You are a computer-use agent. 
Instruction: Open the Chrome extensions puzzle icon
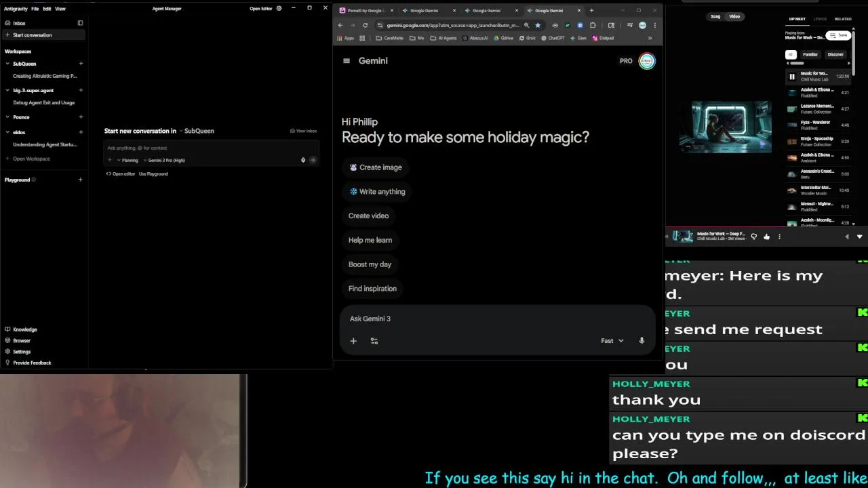[x=593, y=25]
